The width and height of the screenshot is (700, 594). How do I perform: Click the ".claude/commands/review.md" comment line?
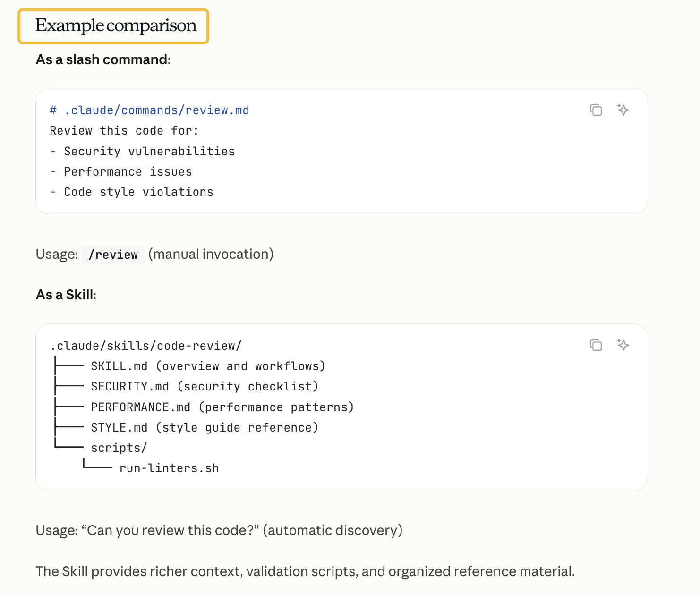click(149, 110)
